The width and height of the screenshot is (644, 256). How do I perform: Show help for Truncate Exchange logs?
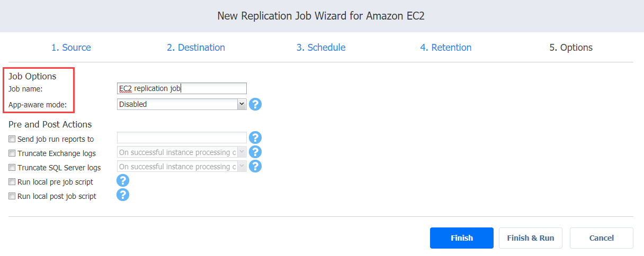pos(255,152)
